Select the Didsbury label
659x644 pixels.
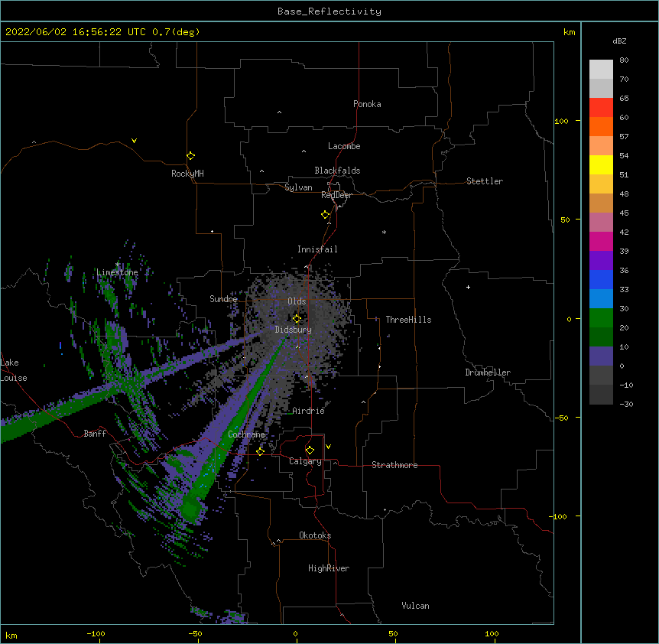pos(294,330)
